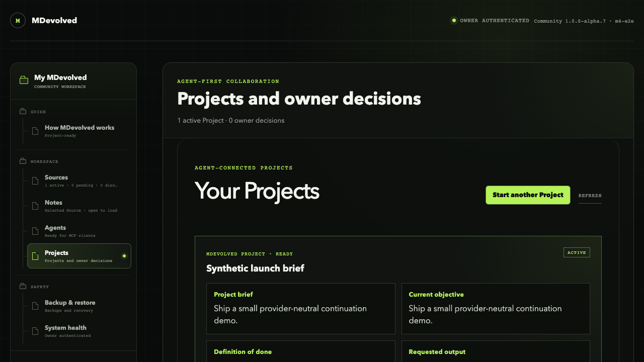
Task: Click the '1 active Project · 0 owner decisions' summary
Action: (x=231, y=121)
